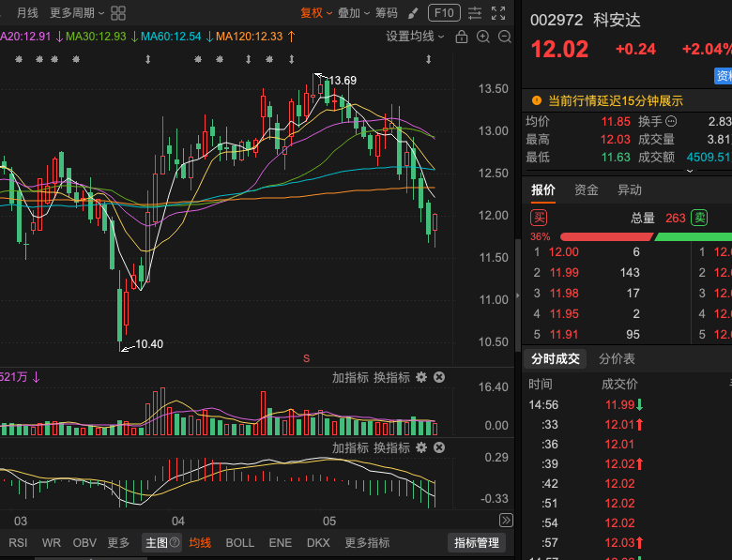Click the 10.40 low price label
The width and height of the screenshot is (732, 560).
[x=149, y=344]
